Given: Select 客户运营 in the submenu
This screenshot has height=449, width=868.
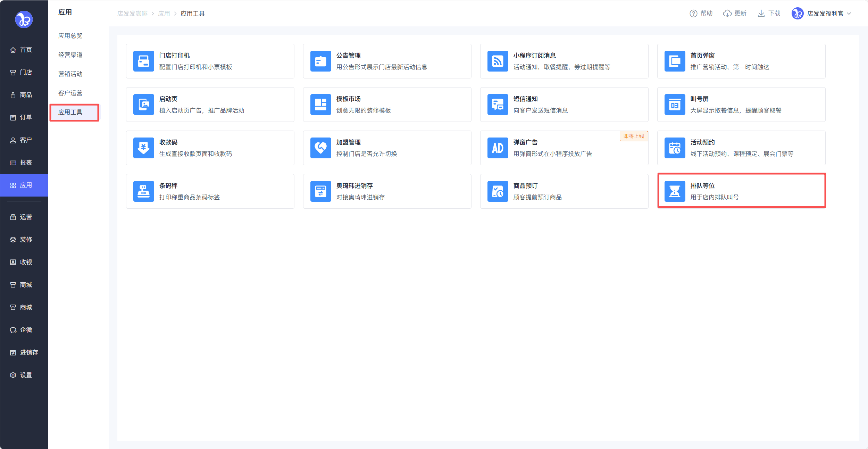Looking at the screenshot, I should point(70,93).
